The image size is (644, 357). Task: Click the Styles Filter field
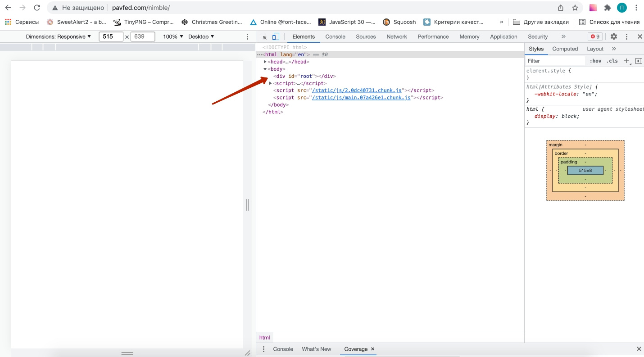pyautogui.click(x=555, y=61)
